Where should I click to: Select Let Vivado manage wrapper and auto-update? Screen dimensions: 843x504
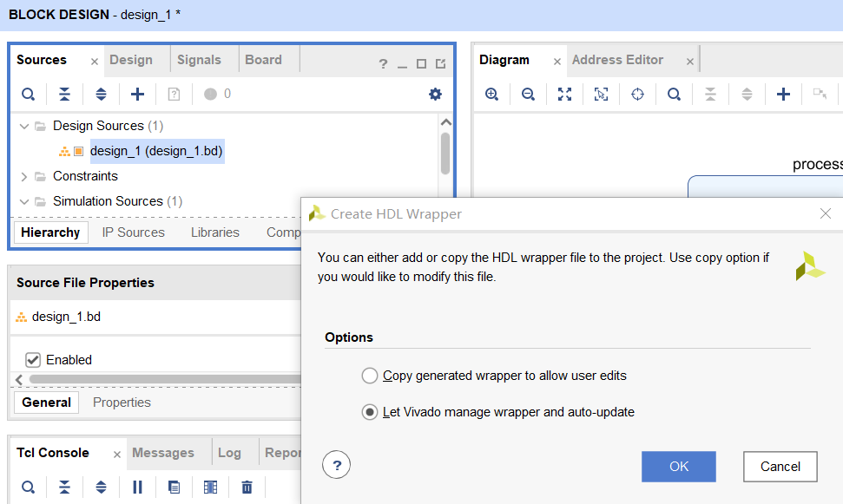pyautogui.click(x=369, y=412)
